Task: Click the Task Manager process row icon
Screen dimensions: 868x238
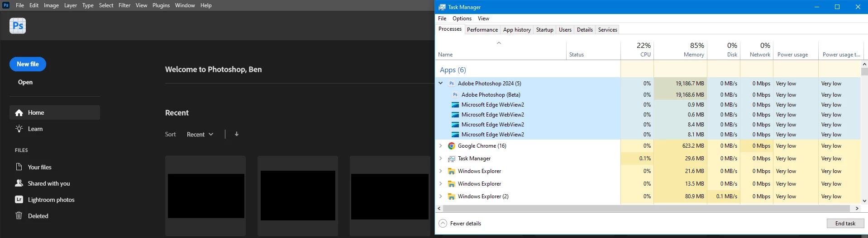Action: point(452,159)
